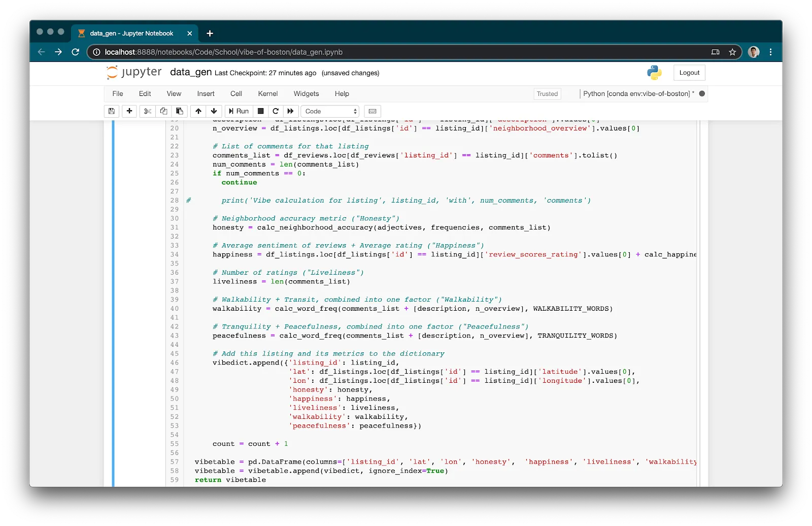Open the Widgets menu

[306, 93]
